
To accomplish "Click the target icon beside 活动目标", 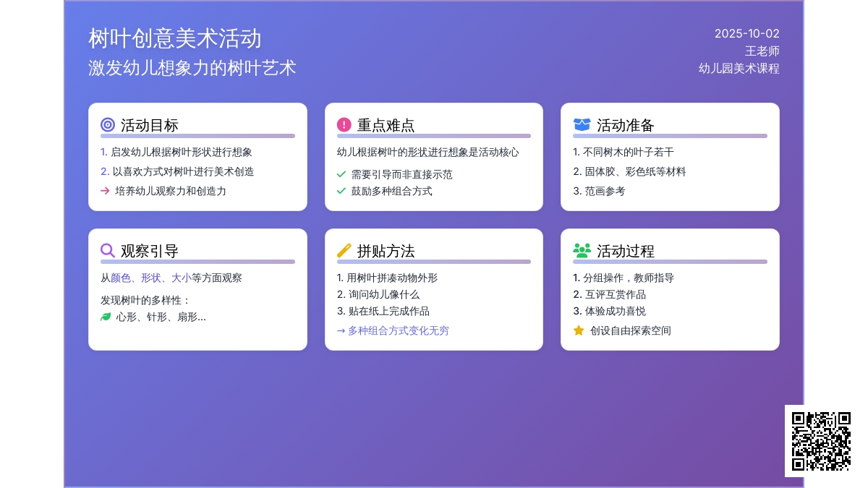I will click(108, 125).
